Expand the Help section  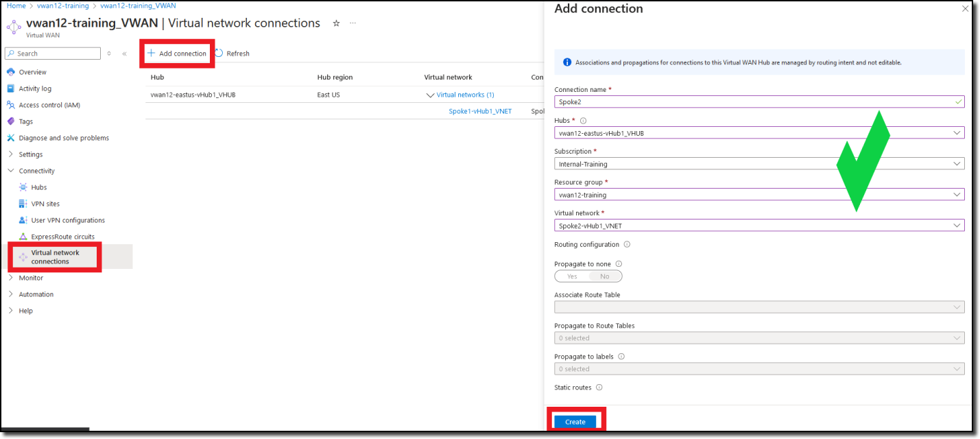coord(11,311)
